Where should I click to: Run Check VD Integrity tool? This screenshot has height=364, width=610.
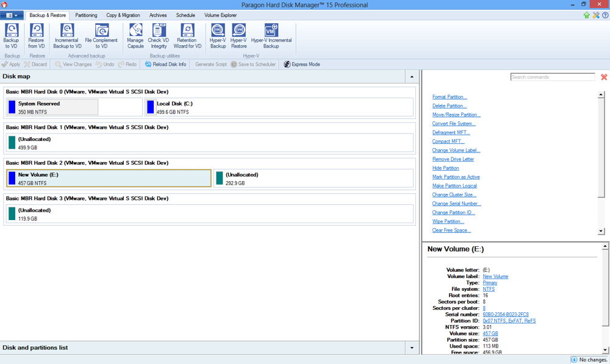pyautogui.click(x=159, y=36)
